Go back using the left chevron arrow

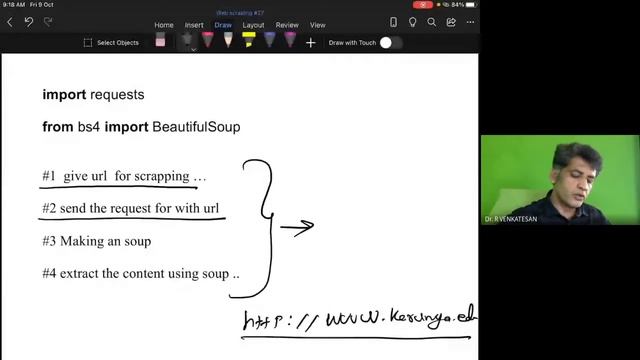click(x=10, y=22)
